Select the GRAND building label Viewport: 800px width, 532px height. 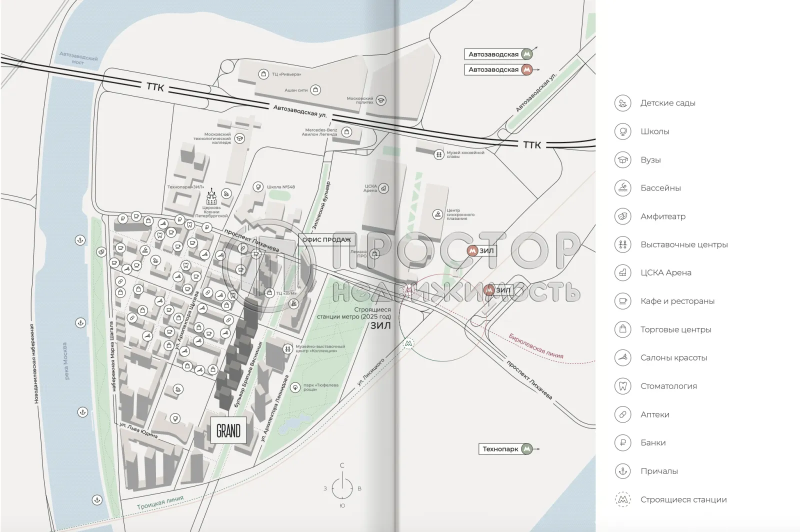click(x=228, y=430)
